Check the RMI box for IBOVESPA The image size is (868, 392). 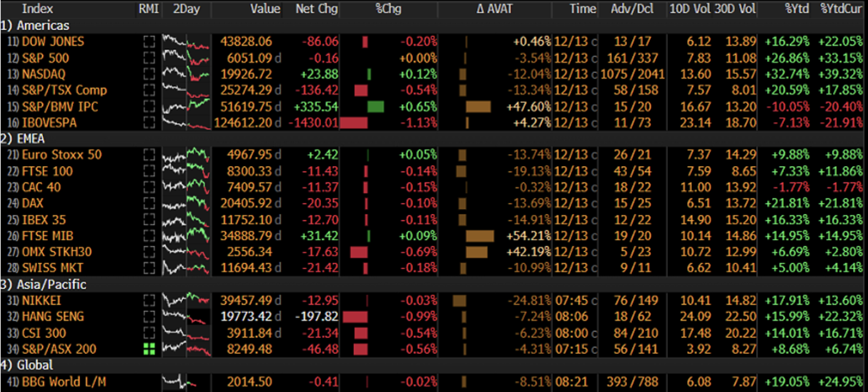(148, 122)
